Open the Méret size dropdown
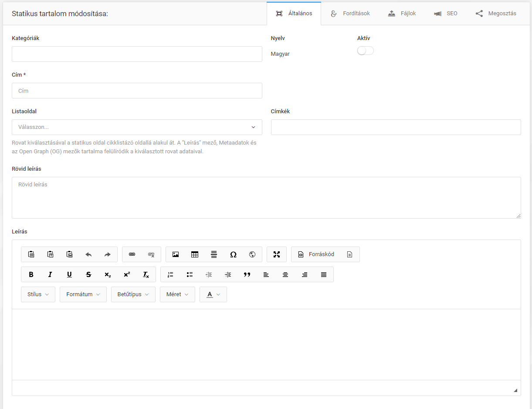 coord(177,294)
